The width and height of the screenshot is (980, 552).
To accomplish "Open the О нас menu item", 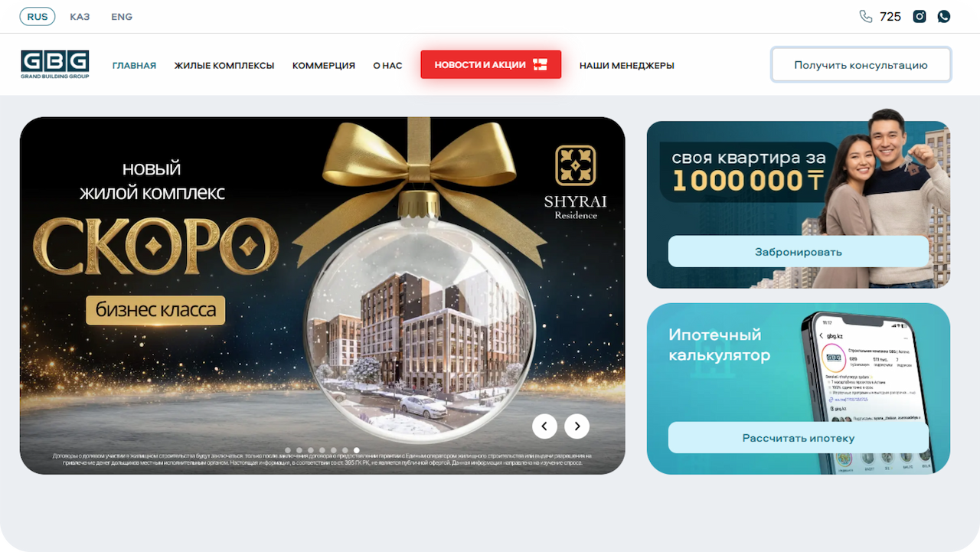I will tap(387, 66).
